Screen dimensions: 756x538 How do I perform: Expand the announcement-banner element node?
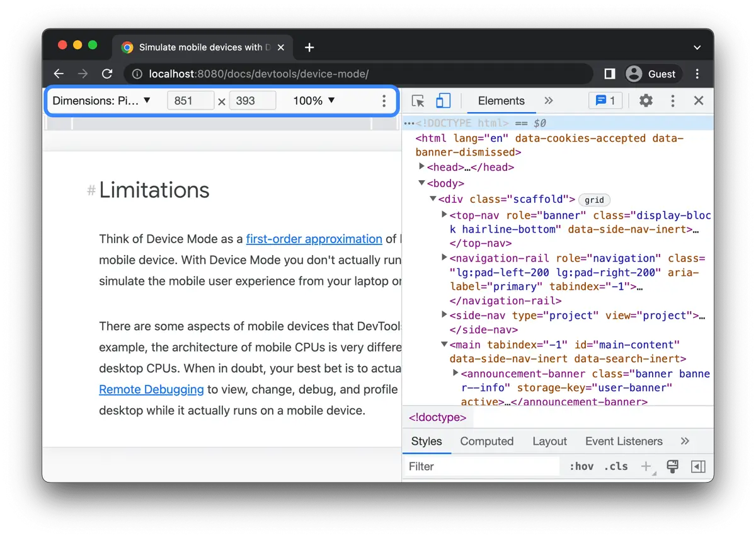[456, 373]
